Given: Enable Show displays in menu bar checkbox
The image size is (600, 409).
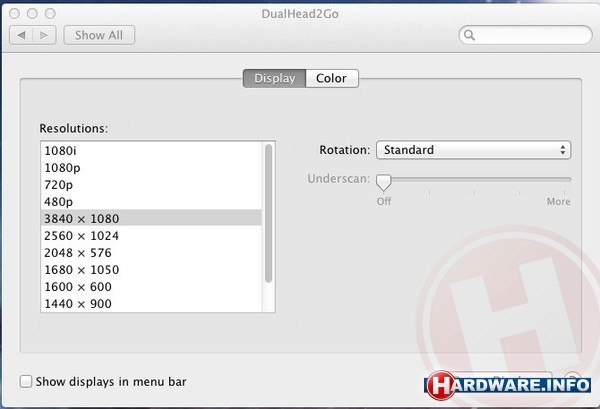Looking at the screenshot, I should [x=26, y=381].
